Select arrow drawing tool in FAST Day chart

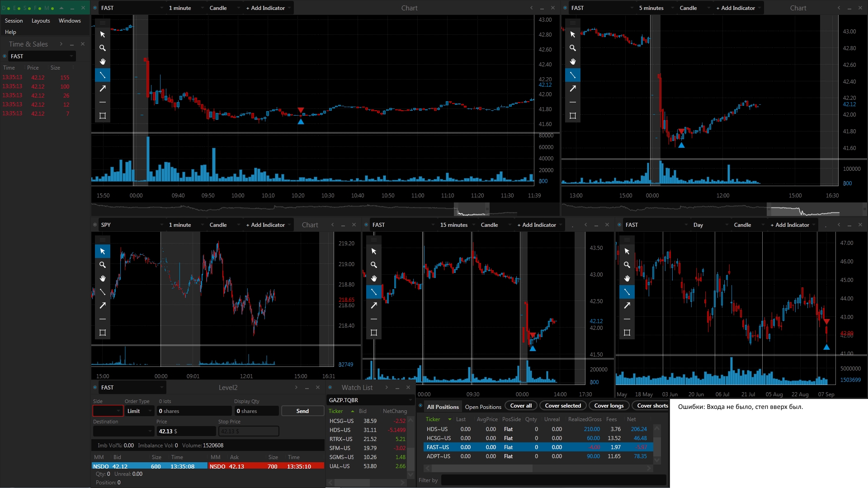coord(627,305)
